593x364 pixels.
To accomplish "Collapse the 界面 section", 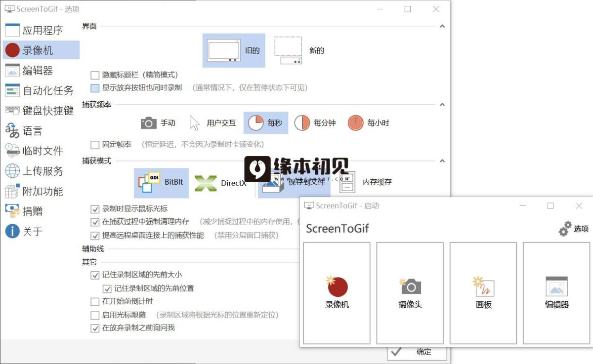I will (442, 26).
